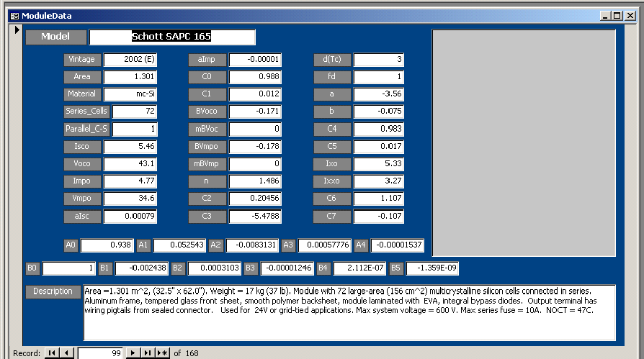Edit the Series_Cells field value 72
644x359 pixels.
coord(135,112)
